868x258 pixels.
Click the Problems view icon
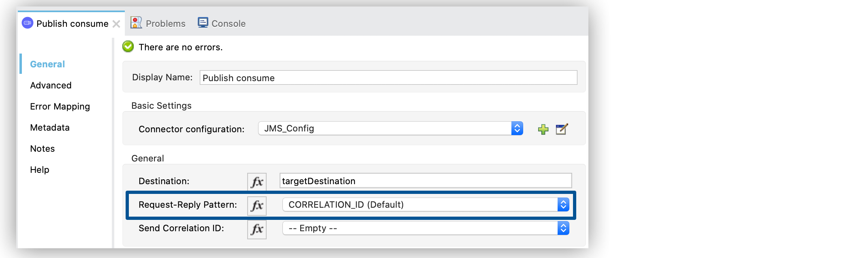(x=137, y=22)
